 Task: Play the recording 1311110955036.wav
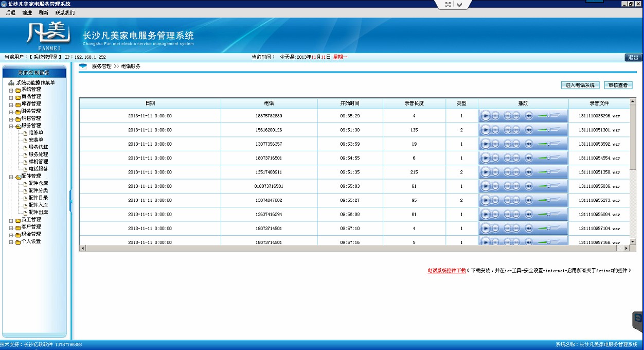486,186
